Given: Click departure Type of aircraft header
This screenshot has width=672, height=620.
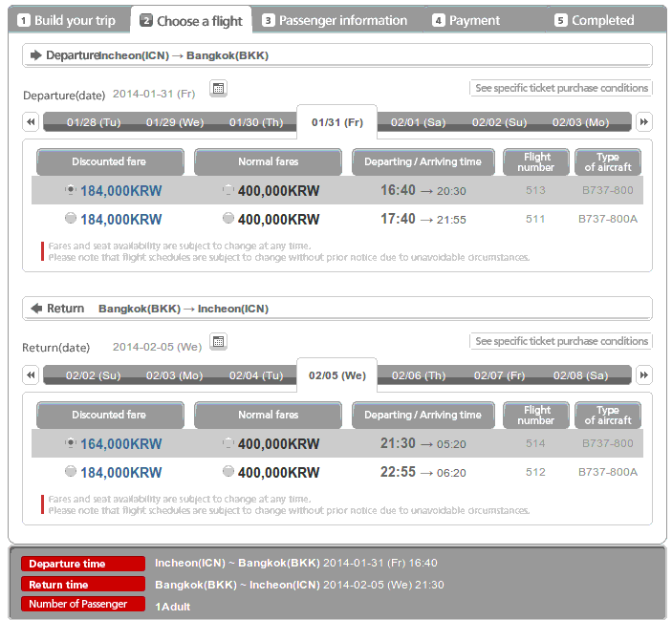Looking at the screenshot, I should click(608, 161).
